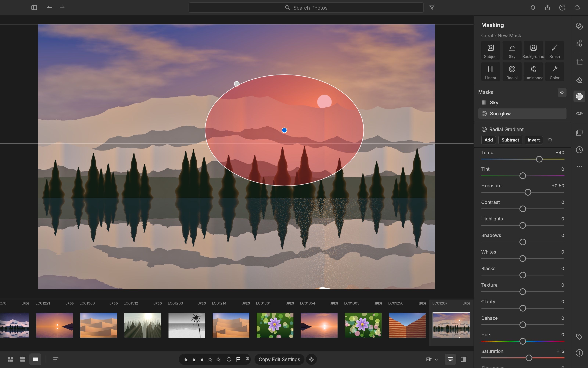Create a Color range mask

click(x=555, y=72)
